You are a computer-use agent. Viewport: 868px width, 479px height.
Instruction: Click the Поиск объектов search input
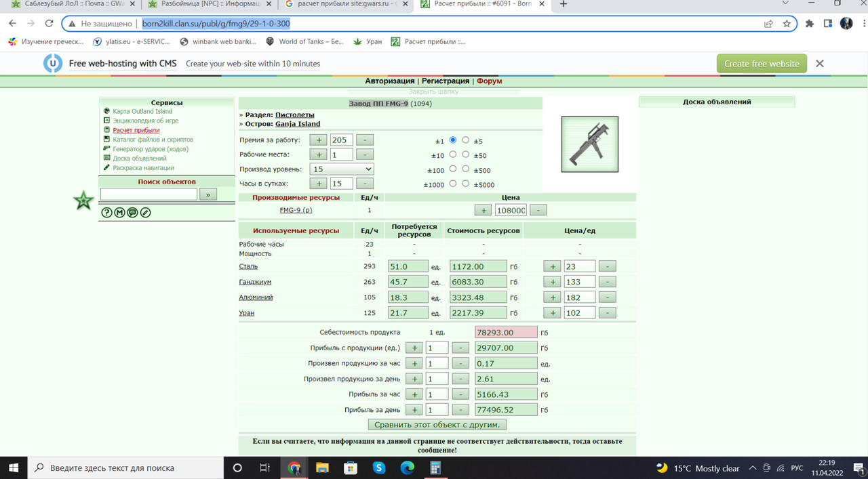149,194
